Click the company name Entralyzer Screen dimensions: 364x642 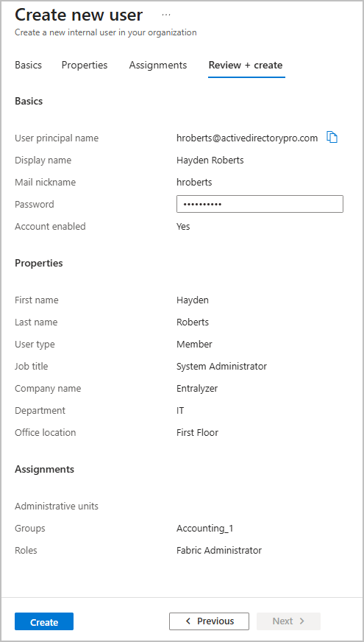[197, 389]
